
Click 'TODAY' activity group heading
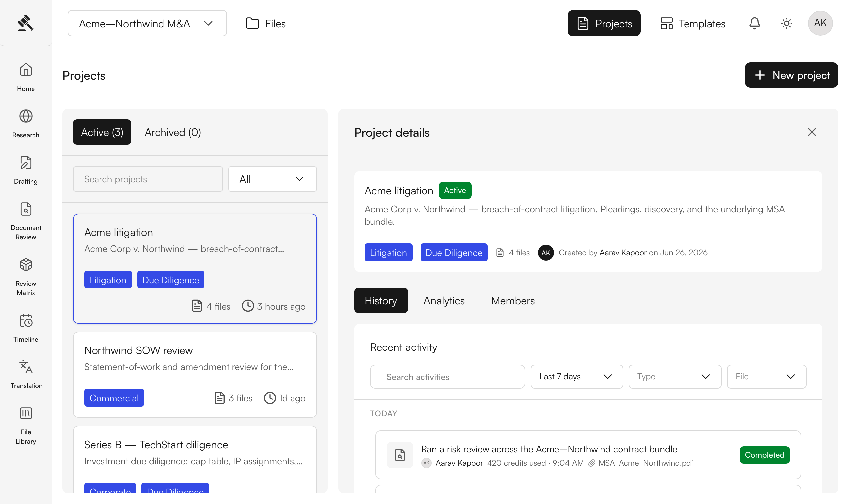[x=383, y=413]
